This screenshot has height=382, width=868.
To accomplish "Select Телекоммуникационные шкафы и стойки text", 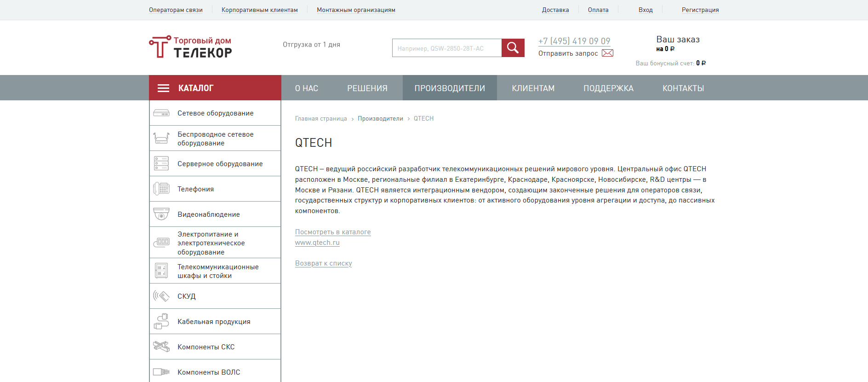I will coord(218,271).
